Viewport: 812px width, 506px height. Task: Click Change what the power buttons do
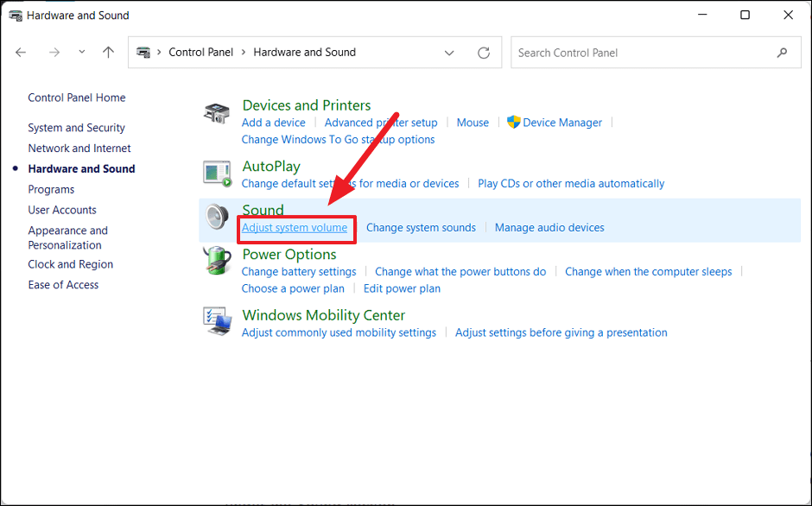pyautogui.click(x=460, y=272)
